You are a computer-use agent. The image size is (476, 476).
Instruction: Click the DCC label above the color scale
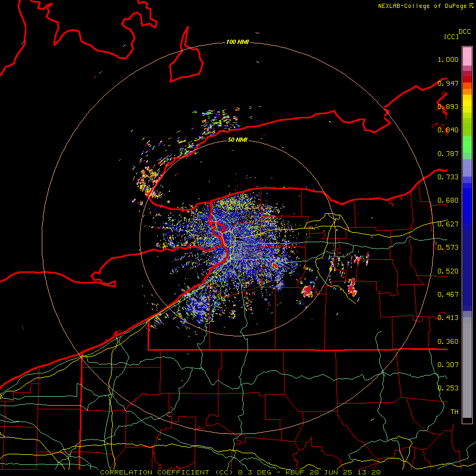(465, 32)
